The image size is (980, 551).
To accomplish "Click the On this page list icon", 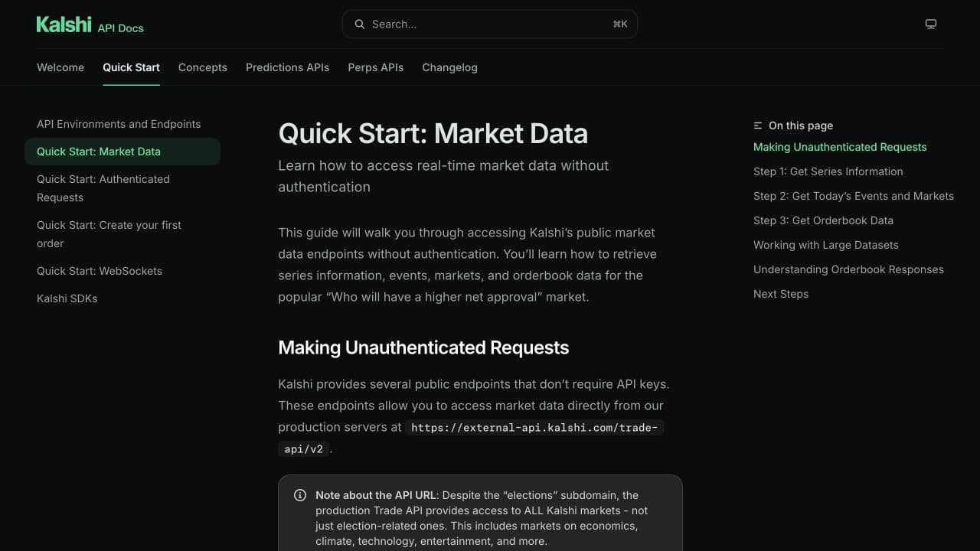I will pos(758,126).
